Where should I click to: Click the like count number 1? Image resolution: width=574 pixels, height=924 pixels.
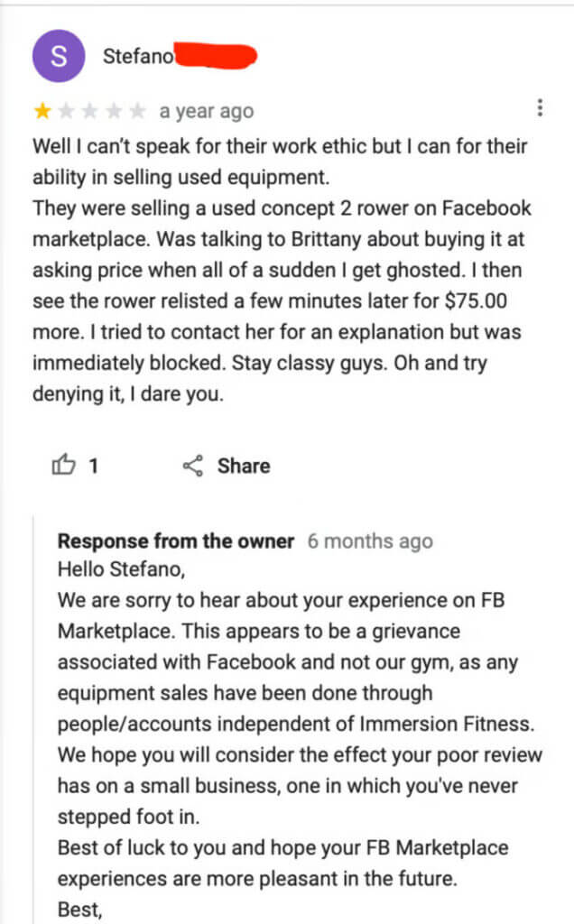click(93, 467)
